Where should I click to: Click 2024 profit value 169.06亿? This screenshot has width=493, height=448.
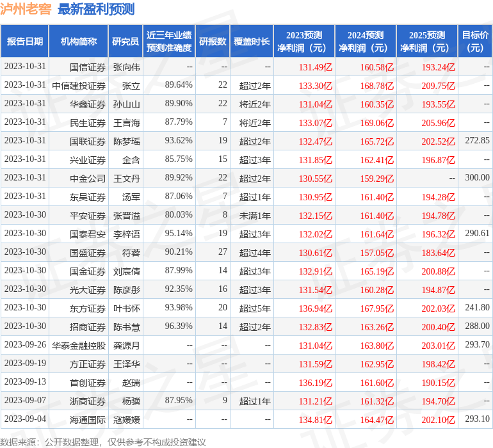click(377, 123)
